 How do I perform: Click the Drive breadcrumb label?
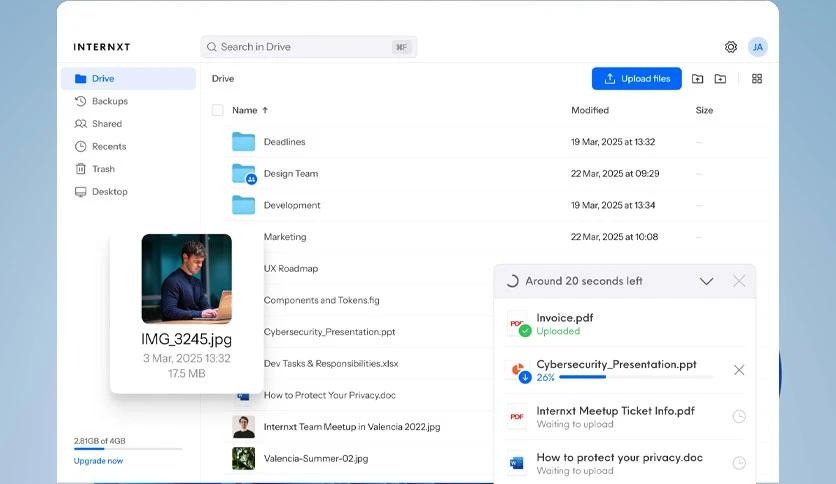point(223,79)
